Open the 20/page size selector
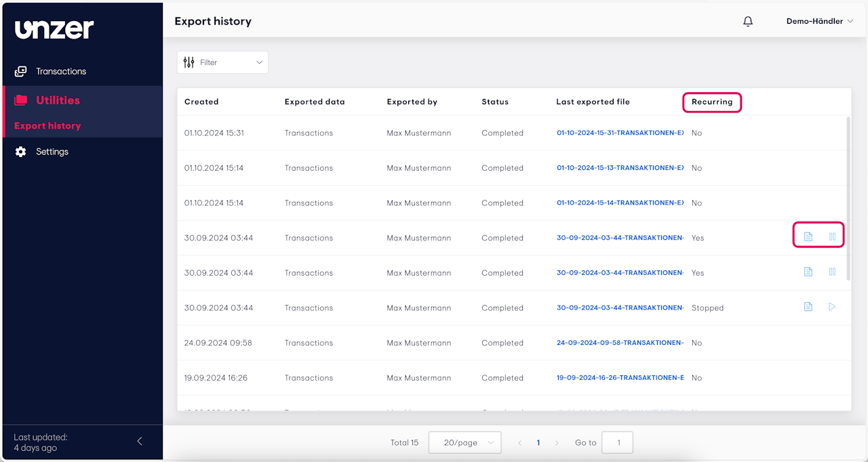The image size is (868, 462). tap(465, 443)
